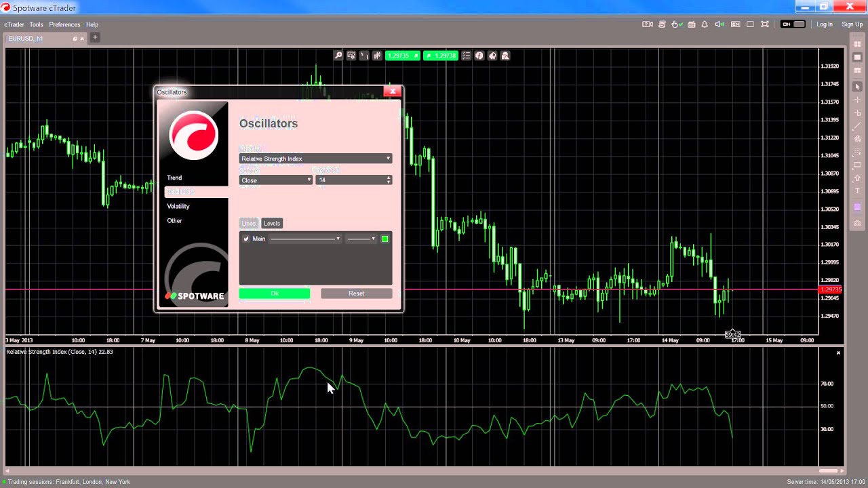Confirm with the green Ok button
Viewport: 868px width, 488px height.
coord(275,293)
